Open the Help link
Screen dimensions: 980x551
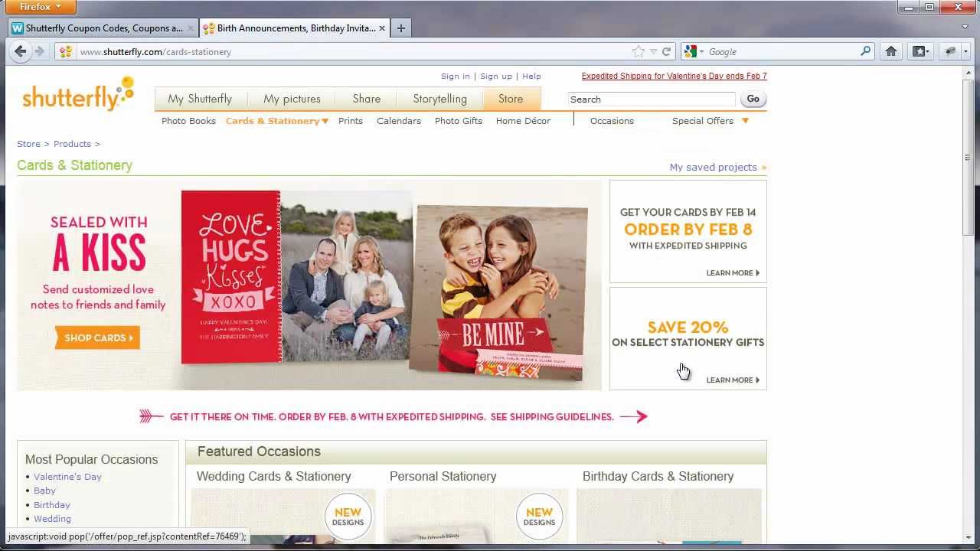531,77
